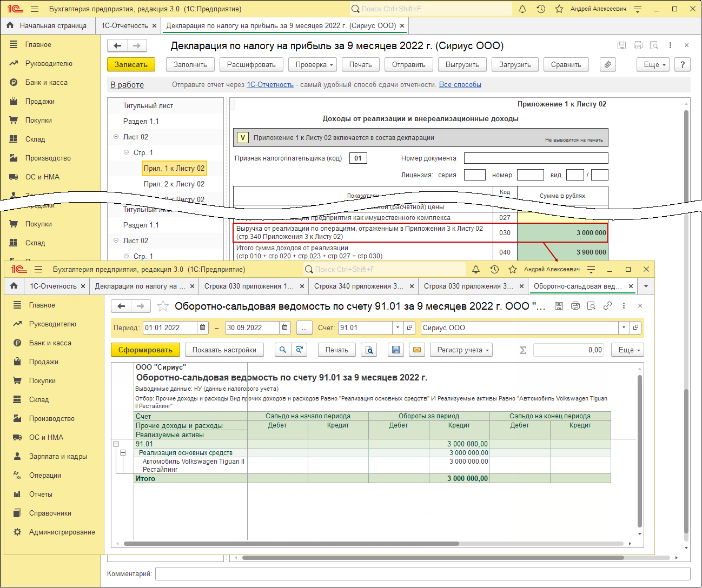Click the yellow Сформировать button
This screenshot has height=588, width=702.
[145, 350]
